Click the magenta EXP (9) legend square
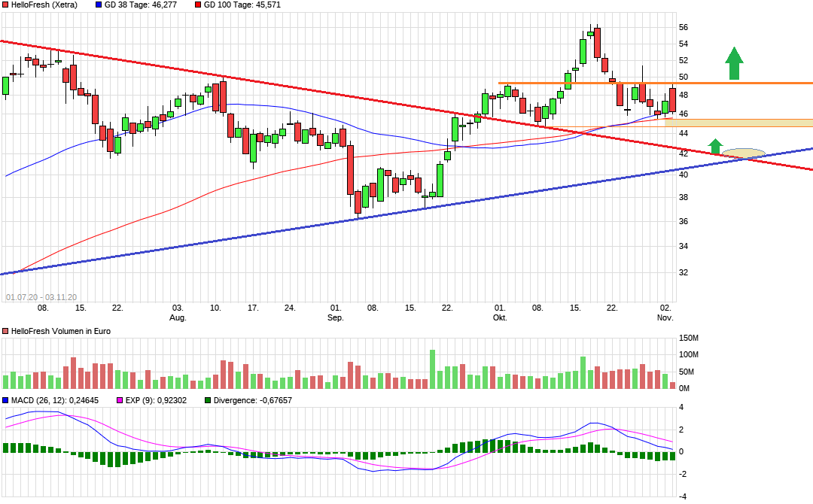813x504 pixels. pos(120,400)
